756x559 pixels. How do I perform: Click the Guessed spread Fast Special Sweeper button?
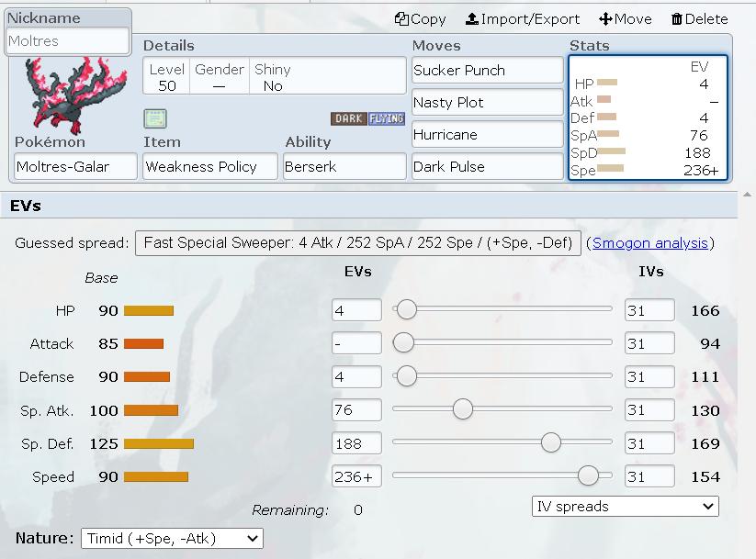[x=358, y=243]
